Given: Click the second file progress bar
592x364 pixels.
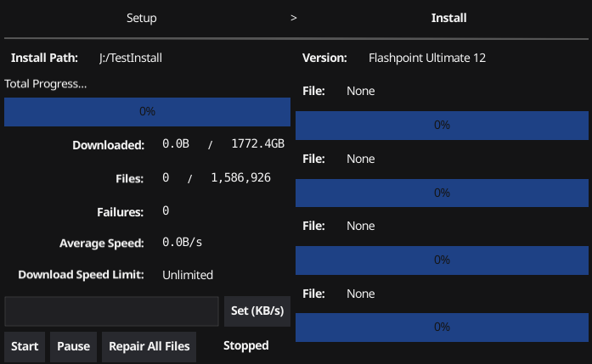Looking at the screenshot, I should tap(442, 193).
